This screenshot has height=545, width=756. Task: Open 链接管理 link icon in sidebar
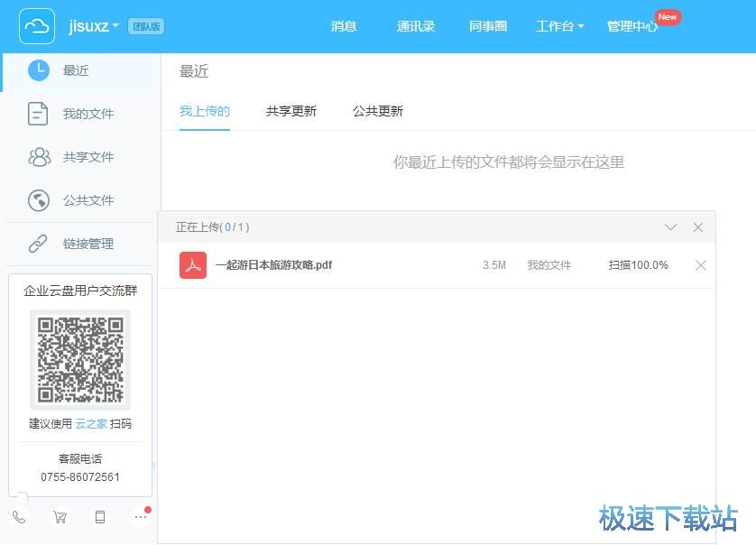click(38, 244)
